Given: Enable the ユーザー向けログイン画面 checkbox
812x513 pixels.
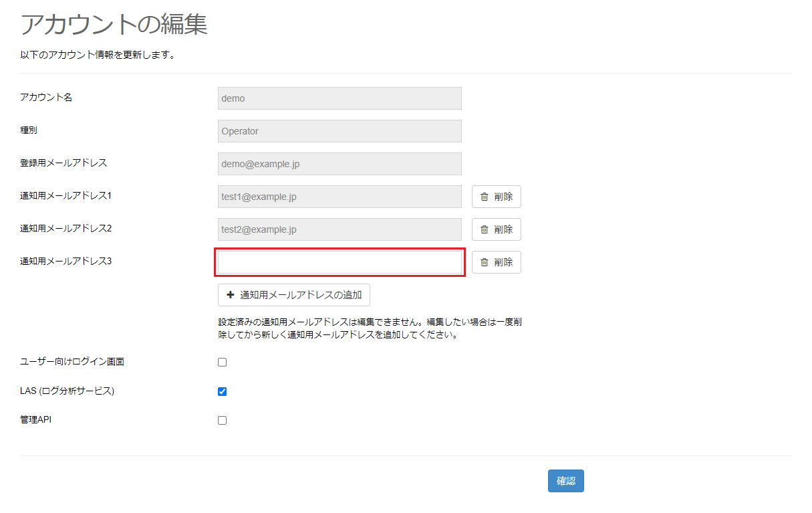Looking at the screenshot, I should [x=222, y=361].
